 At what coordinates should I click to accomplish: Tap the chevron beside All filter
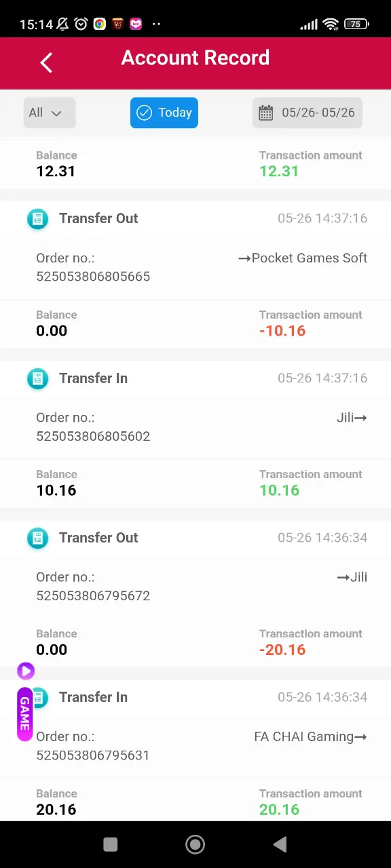(56, 113)
